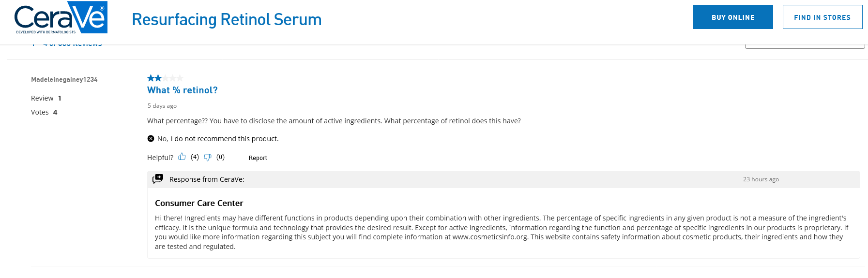Open reviewer Madeleinegainey1234's profile
Screen dimensions: 868x278
click(64, 79)
